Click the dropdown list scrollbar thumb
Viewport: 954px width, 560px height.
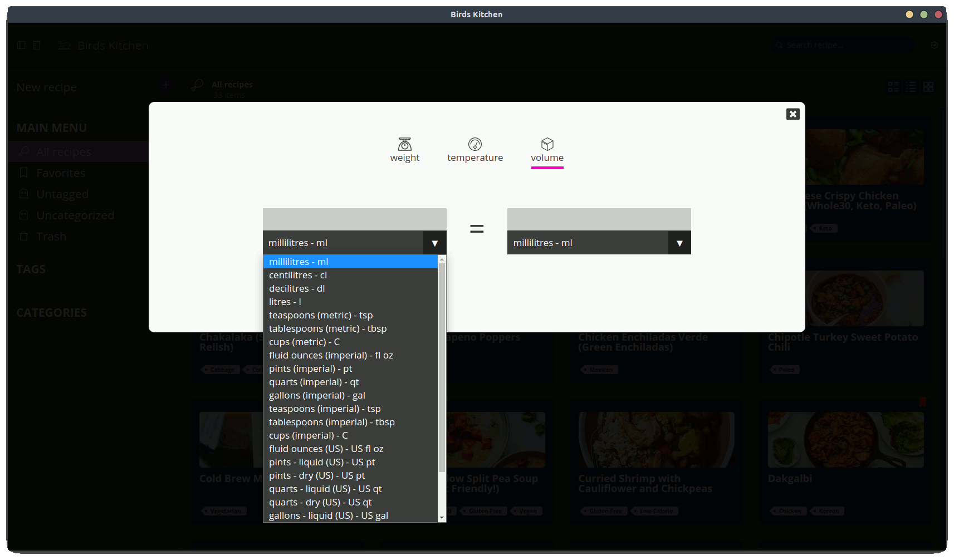[442, 367]
